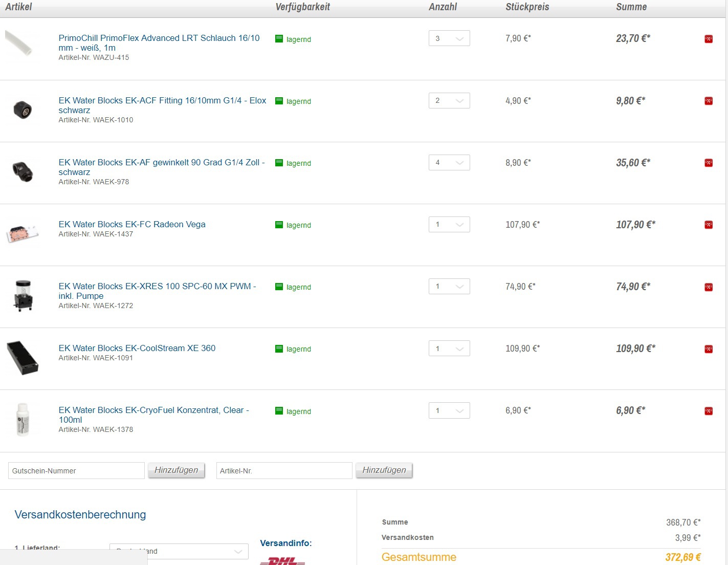The height and width of the screenshot is (565, 728).
Task: Click the Gesamtsumme 372,69 € amount
Action: tap(683, 557)
